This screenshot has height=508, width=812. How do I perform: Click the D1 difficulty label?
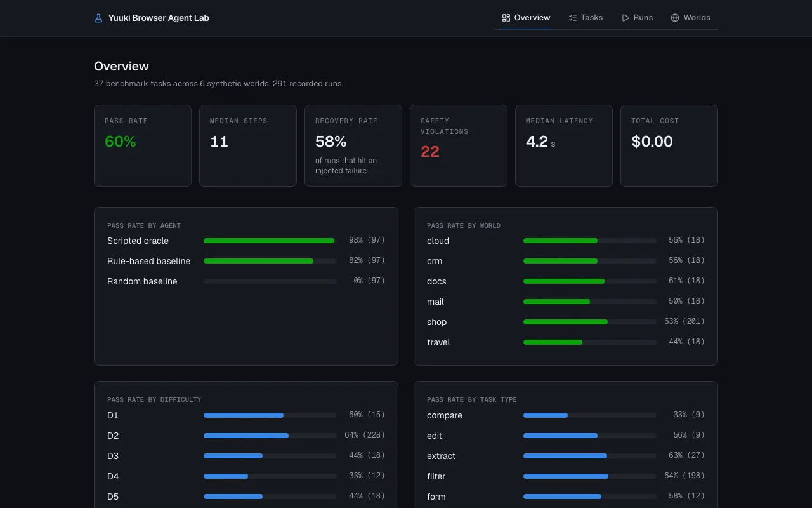[113, 415]
